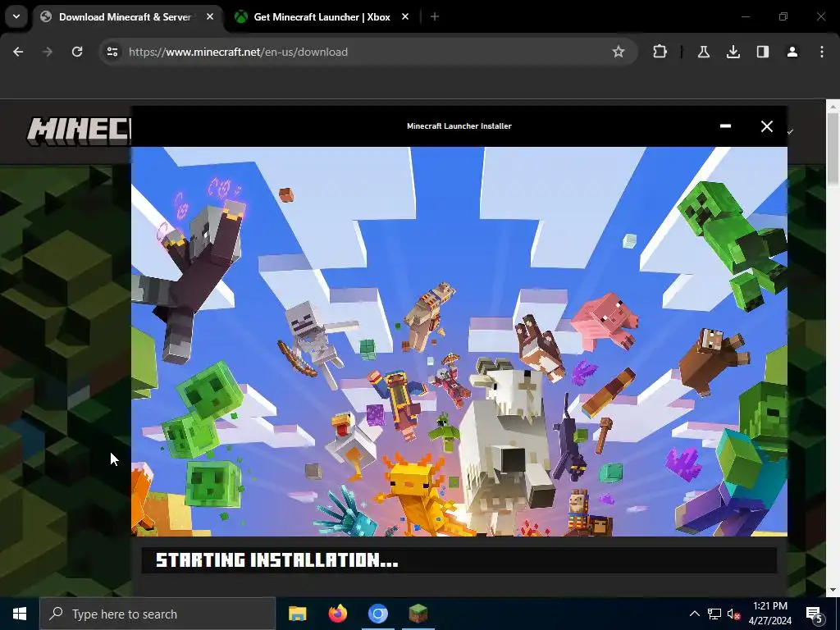Open the Windows Start menu

point(20,614)
